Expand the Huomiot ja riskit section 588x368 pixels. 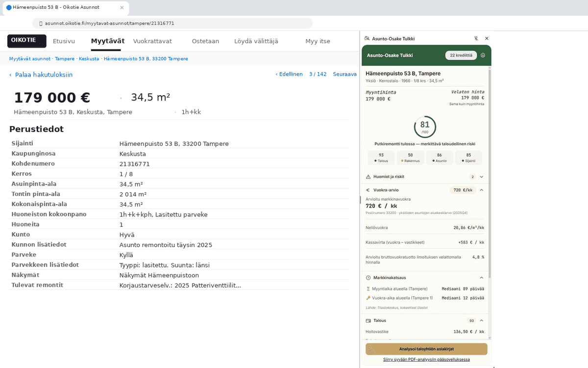pos(482,177)
